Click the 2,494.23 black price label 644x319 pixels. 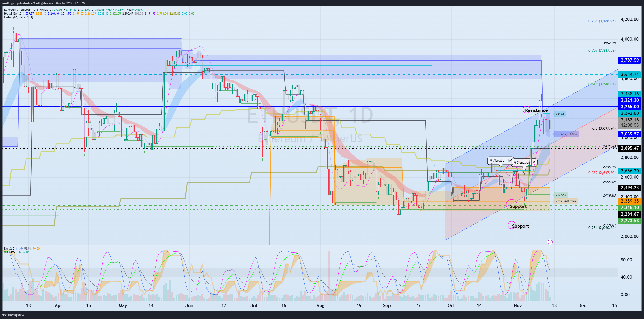pyautogui.click(x=630, y=188)
